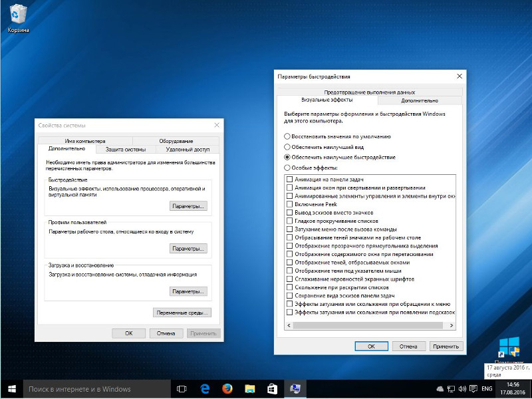The height and width of the screenshot is (399, 532).
Task: Enable 'Сглаживание неровностей экранных шрифтов' checkbox
Action: click(289, 279)
